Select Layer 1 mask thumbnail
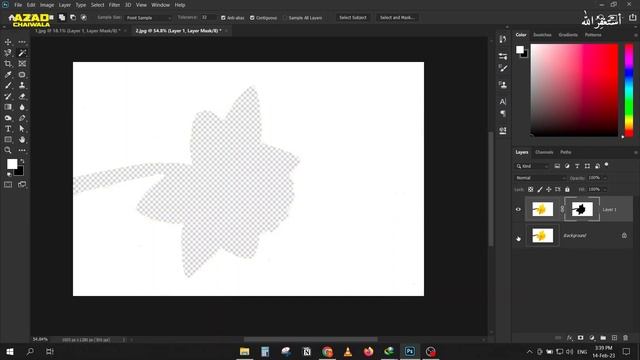Screen dimensions: 640x360 [x=582, y=209]
